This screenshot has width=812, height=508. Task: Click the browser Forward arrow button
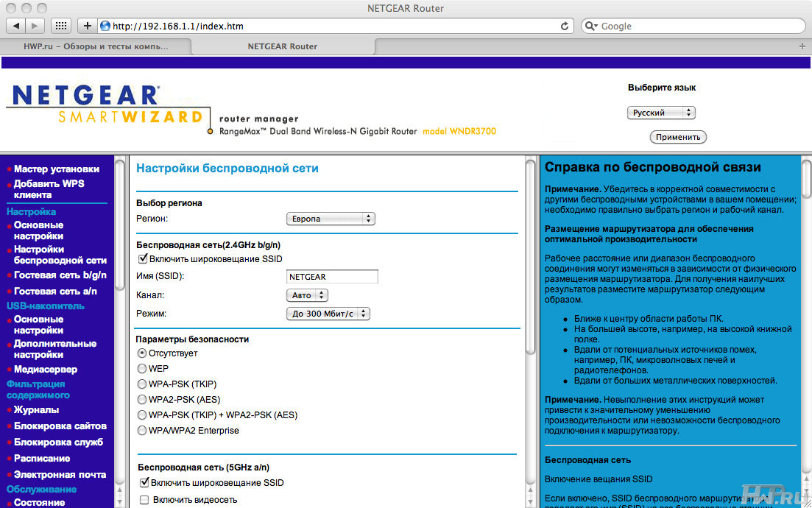point(35,26)
